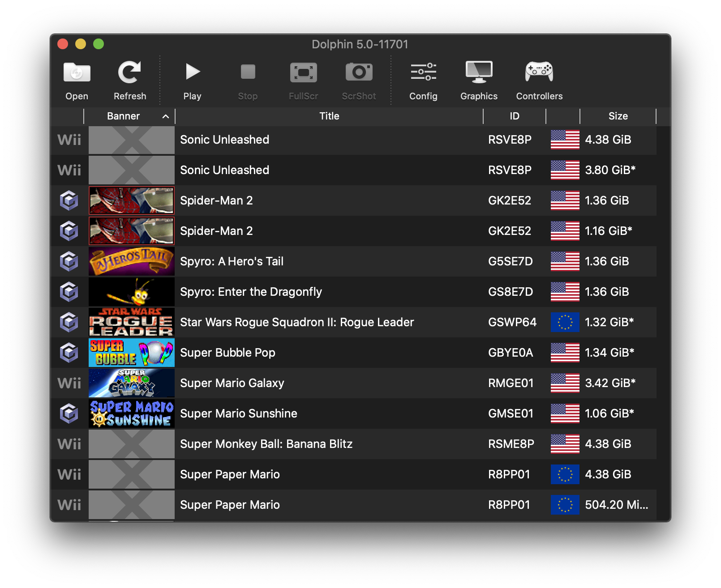Image resolution: width=721 pixels, height=588 pixels.
Task: Select Sonic Unleashed 3.80 GiB missing banner
Action: (132, 170)
